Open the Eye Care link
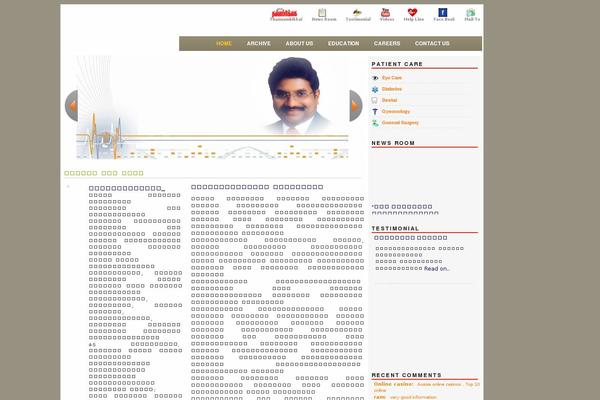The height and width of the screenshot is (400, 600). (392, 78)
